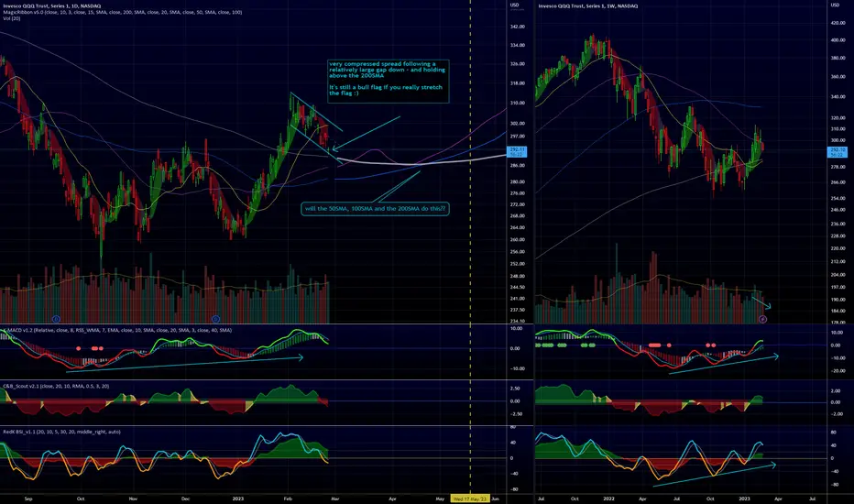This screenshot has height=504, width=854.
Task: Click the 292.11 current price label
Action: 516,151
